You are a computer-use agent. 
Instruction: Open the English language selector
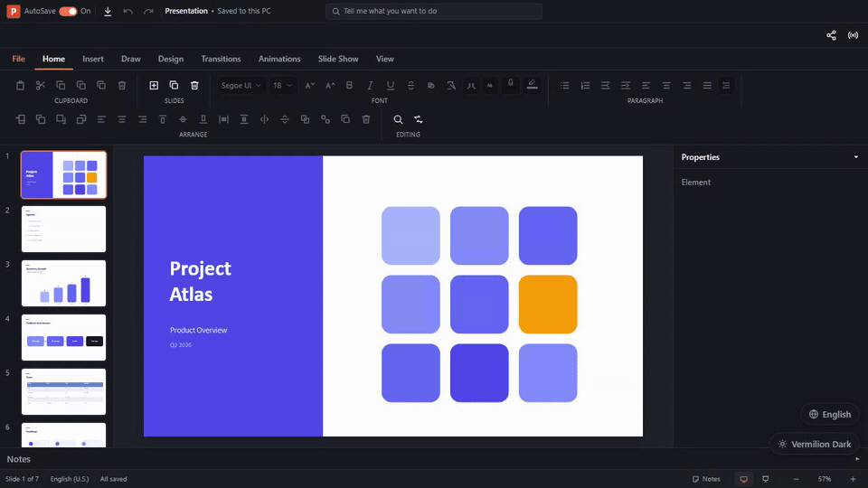(830, 415)
